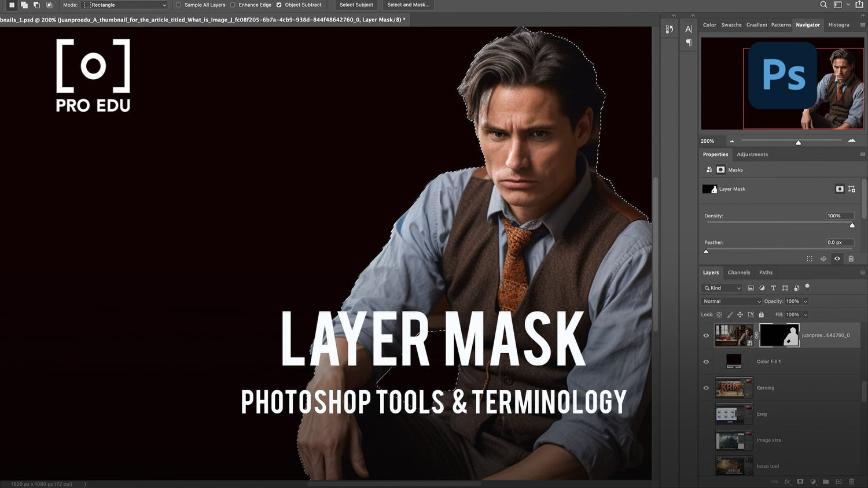The height and width of the screenshot is (488, 868).
Task: Click the link layers icon at panel bottom
Action: (774, 481)
